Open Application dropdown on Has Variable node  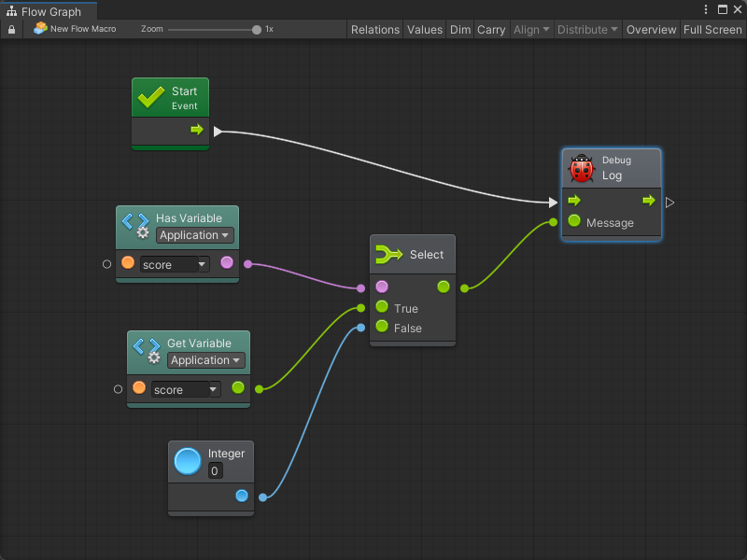194,235
